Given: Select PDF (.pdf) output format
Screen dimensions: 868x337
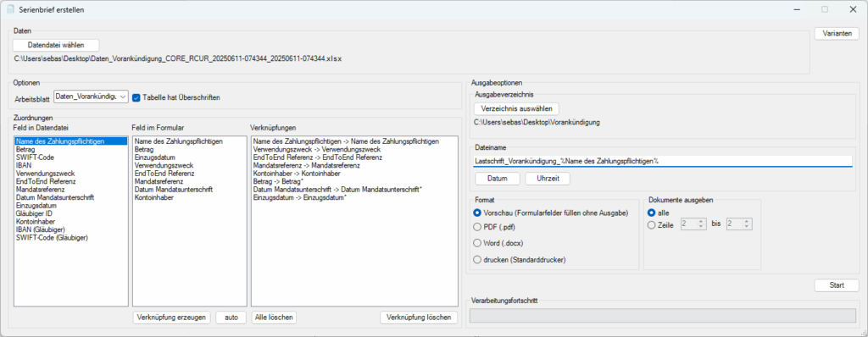Looking at the screenshot, I should point(477,227).
